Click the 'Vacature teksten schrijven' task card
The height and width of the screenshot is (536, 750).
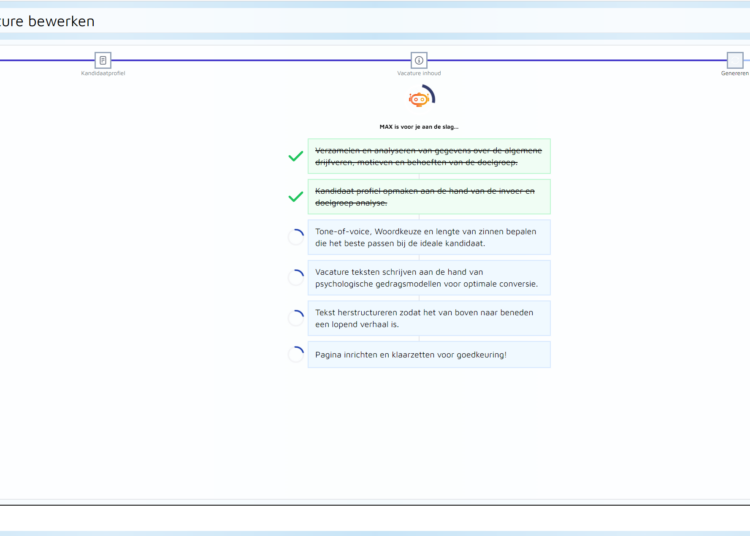pyautogui.click(x=428, y=277)
